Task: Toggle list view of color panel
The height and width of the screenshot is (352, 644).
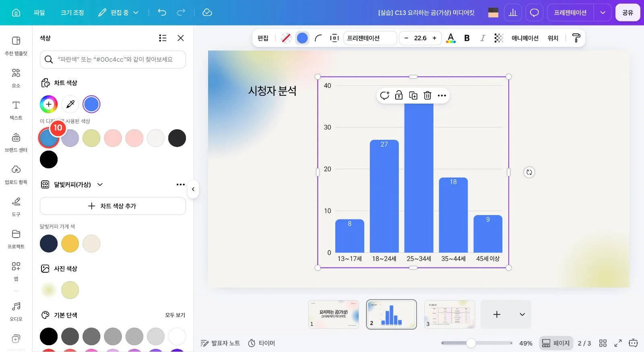Action: click(x=163, y=38)
